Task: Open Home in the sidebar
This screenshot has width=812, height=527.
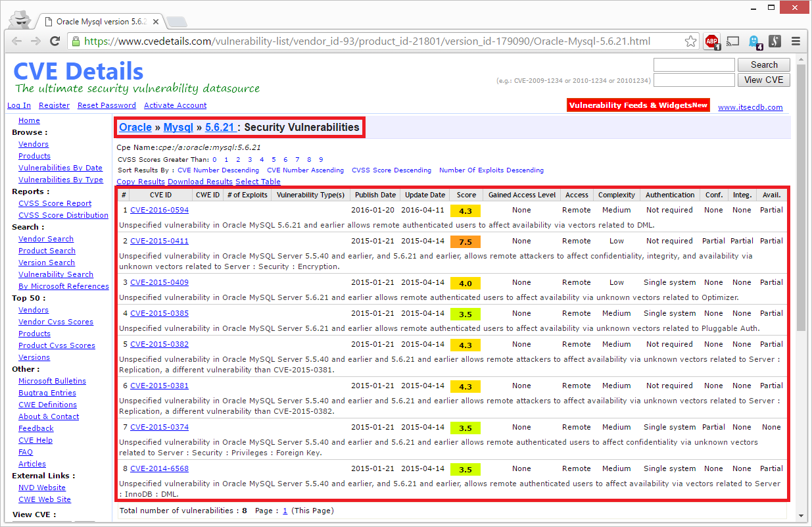Action: [x=29, y=120]
